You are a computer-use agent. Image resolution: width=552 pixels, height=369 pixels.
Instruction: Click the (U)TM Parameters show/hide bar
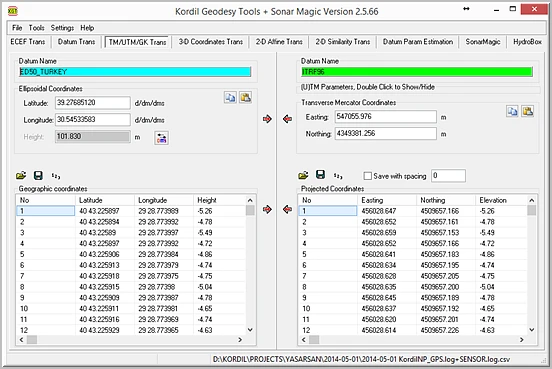[x=418, y=87]
